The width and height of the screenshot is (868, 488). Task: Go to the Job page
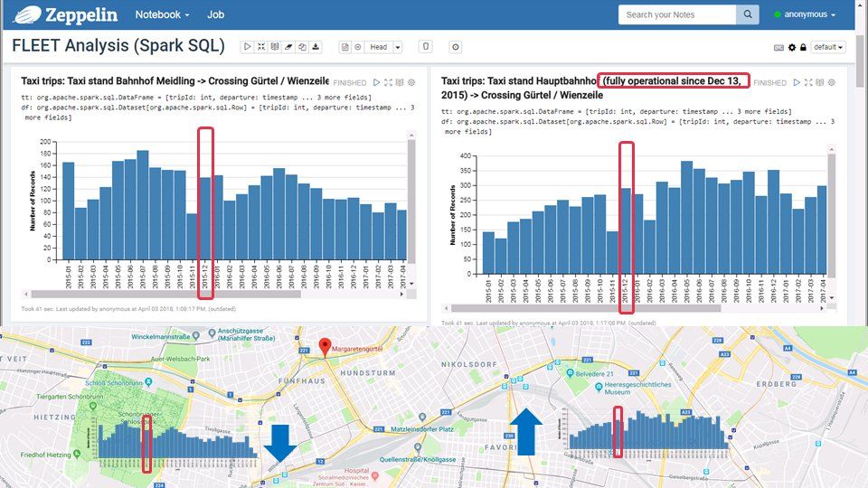[215, 14]
